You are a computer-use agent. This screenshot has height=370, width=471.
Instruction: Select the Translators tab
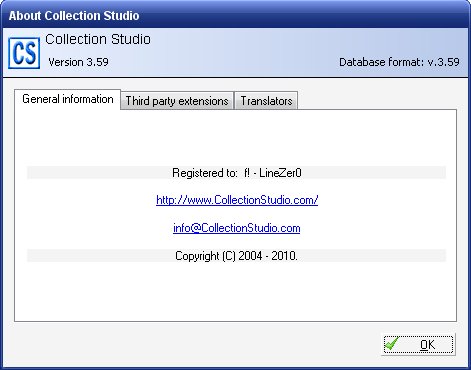point(266,101)
